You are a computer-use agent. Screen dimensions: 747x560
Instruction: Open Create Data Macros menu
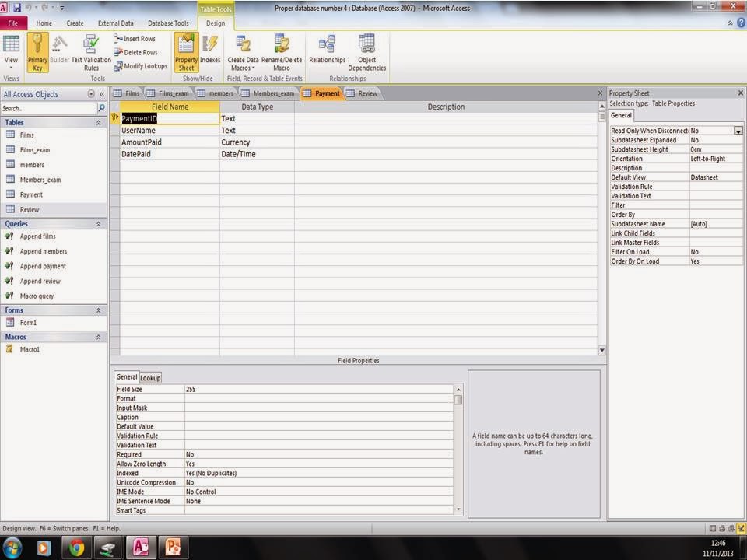pos(243,52)
